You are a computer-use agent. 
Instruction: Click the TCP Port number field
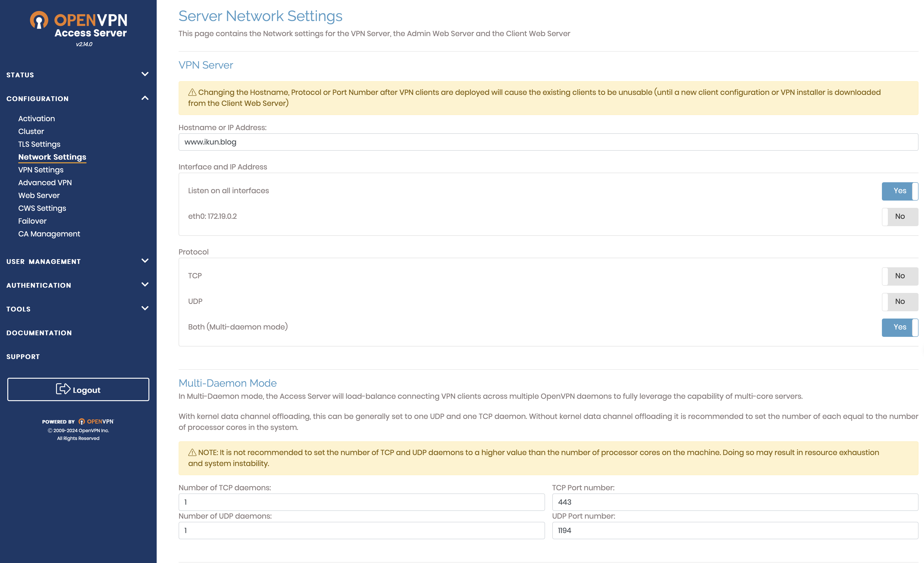click(735, 502)
